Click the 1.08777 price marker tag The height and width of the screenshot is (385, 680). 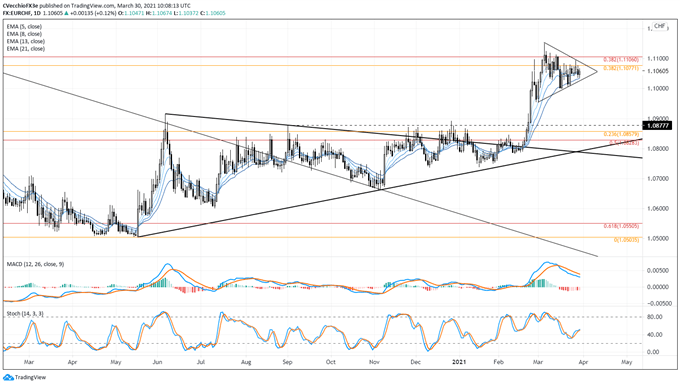pos(657,126)
